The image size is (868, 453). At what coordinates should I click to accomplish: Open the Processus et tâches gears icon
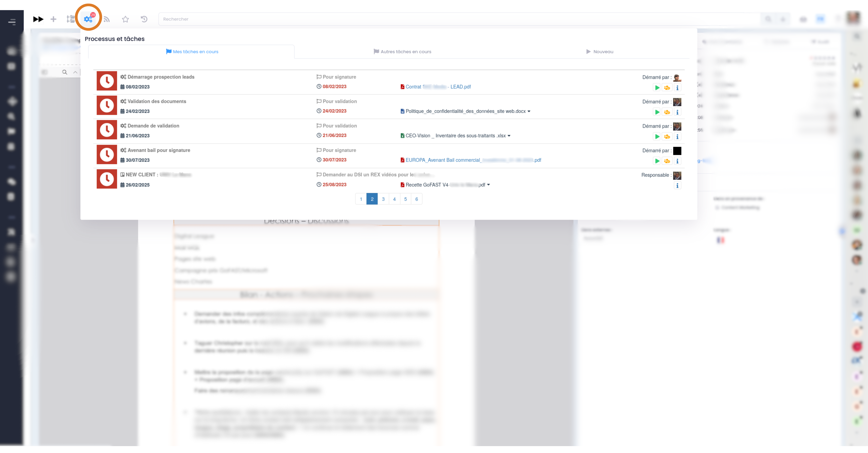88,19
